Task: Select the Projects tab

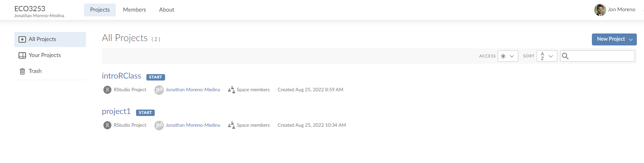Action: click(100, 10)
